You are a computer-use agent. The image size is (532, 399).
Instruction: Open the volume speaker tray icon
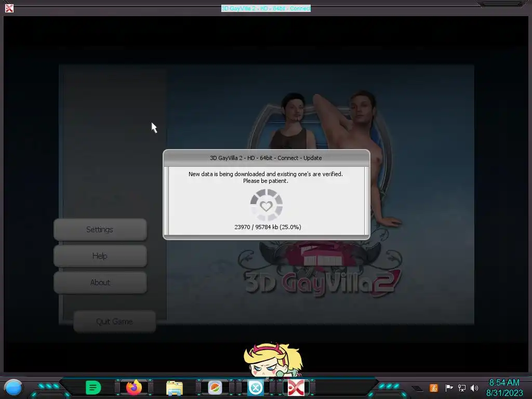click(x=474, y=388)
